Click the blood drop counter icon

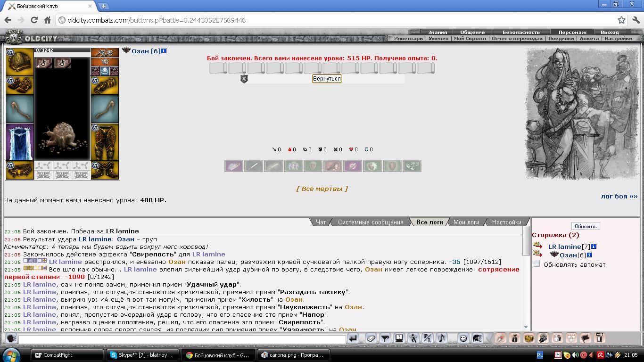(289, 149)
